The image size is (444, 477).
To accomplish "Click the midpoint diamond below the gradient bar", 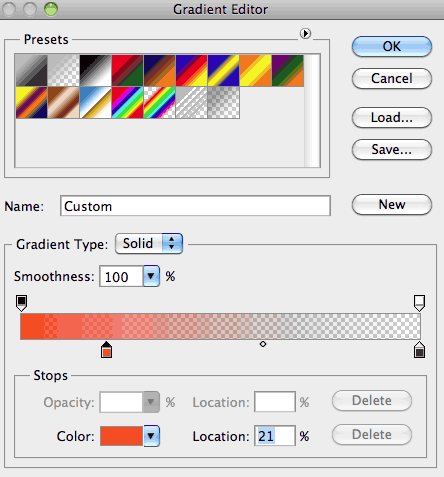I will click(263, 344).
